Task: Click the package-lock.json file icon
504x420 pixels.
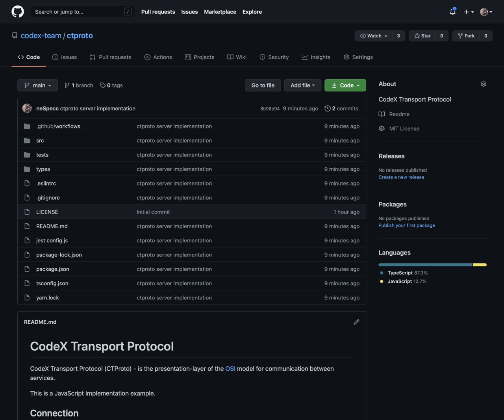Action: 27,255
